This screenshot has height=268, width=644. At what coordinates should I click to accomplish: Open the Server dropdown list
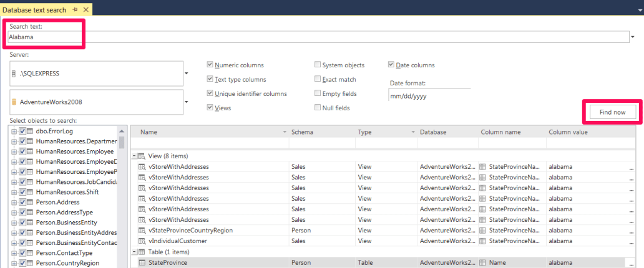(x=186, y=74)
